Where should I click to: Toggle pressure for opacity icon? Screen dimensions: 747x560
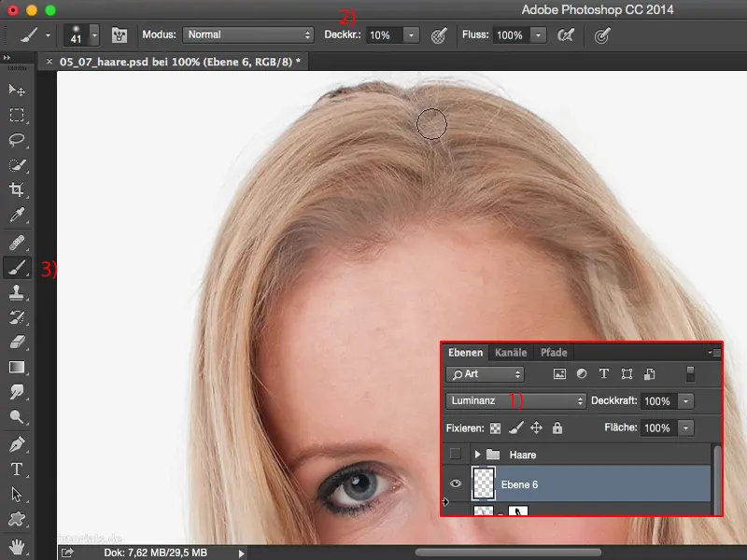click(439, 35)
